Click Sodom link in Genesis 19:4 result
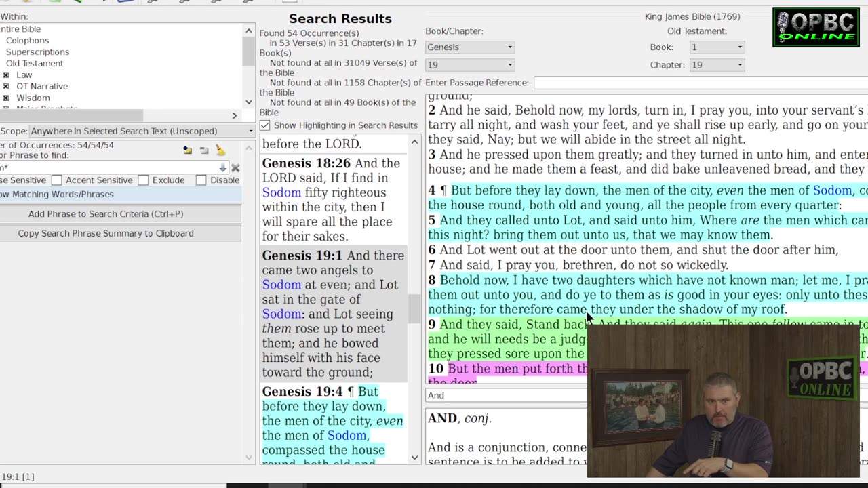Screen dimensions: 868x488 pos(347,435)
